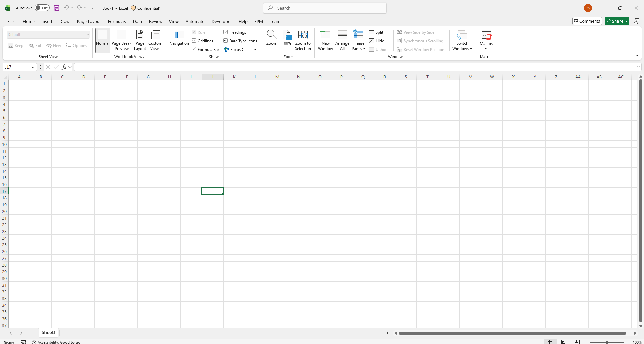Image resolution: width=644 pixels, height=344 pixels.
Task: Turn on Focus Cell
Action: click(x=236, y=49)
